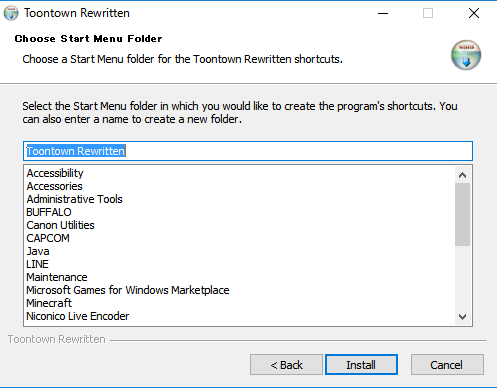Select Niconico Live Encoder folder
The image size is (497, 388).
(78, 316)
